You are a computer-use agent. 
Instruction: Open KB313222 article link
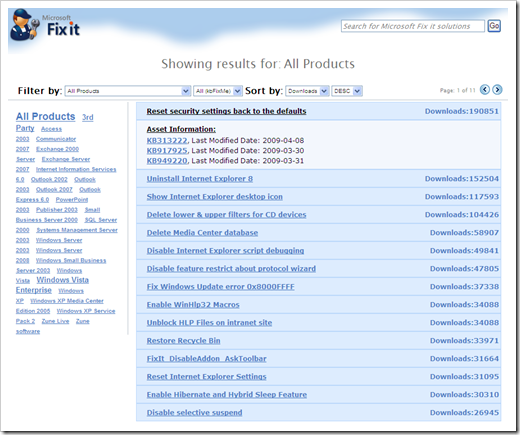tap(167, 140)
